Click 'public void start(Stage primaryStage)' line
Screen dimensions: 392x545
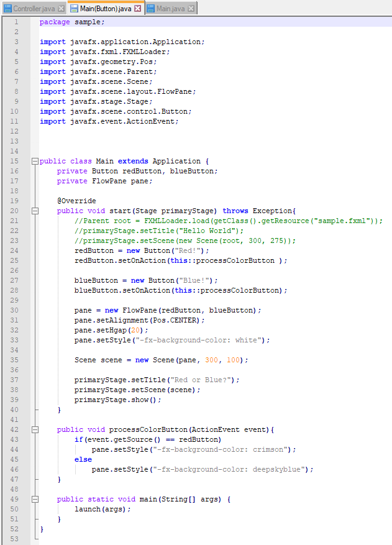tap(176, 211)
